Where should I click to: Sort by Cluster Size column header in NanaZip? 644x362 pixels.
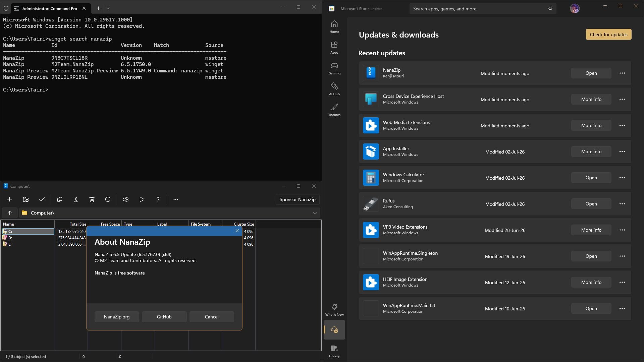click(239, 224)
